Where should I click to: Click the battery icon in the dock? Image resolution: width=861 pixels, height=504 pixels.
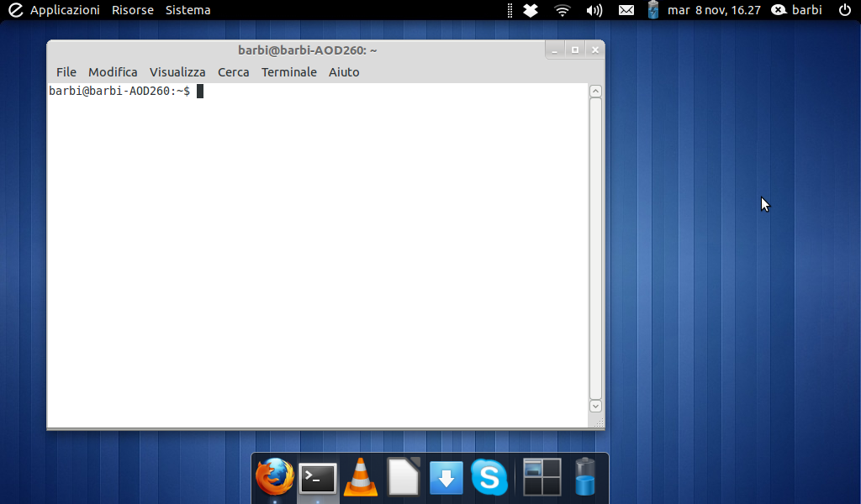click(x=585, y=476)
